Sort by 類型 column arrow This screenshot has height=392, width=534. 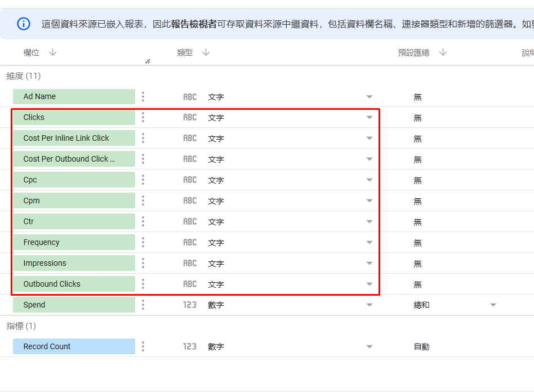tap(206, 52)
